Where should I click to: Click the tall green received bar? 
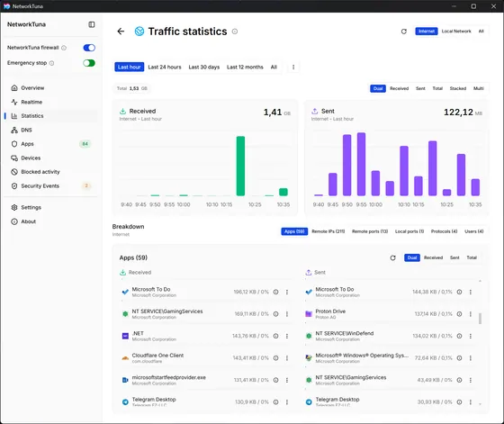pyautogui.click(x=240, y=166)
